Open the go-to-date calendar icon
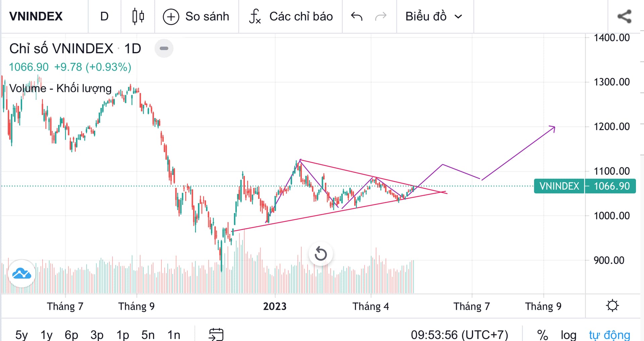The width and height of the screenshot is (644, 341). point(216,334)
